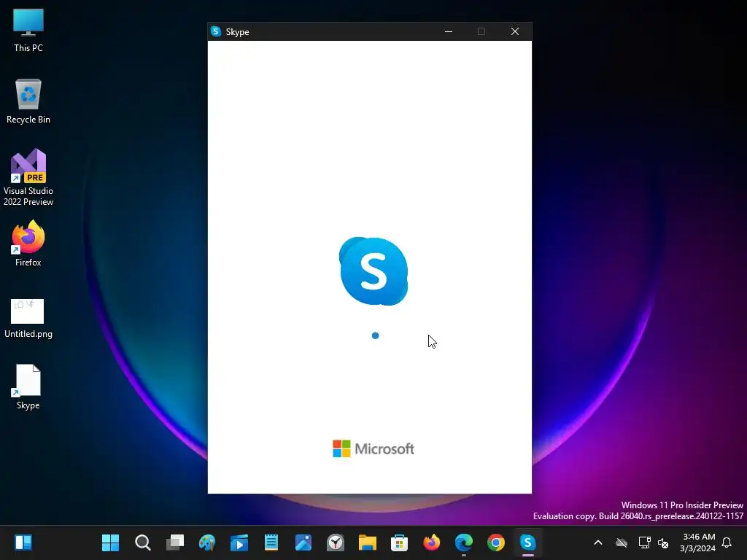Select the Recycle Bin desktop icon

click(x=28, y=101)
